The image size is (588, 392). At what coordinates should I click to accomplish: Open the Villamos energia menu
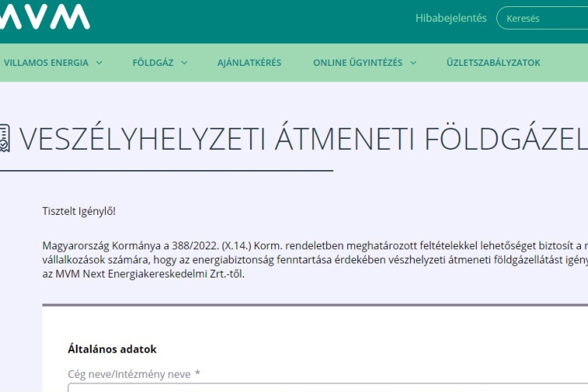46,63
